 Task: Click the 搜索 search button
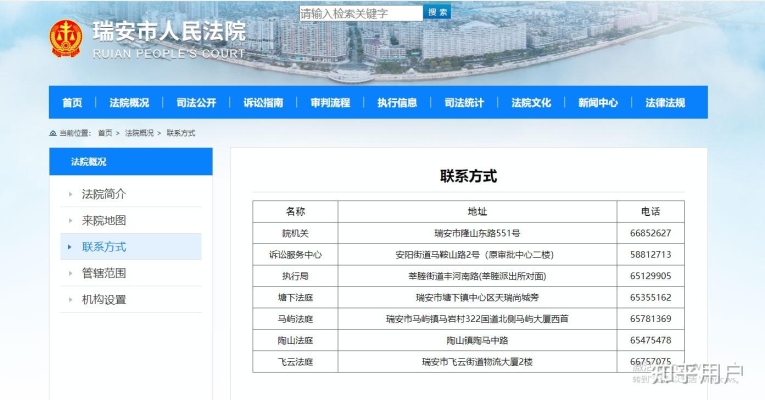438,12
